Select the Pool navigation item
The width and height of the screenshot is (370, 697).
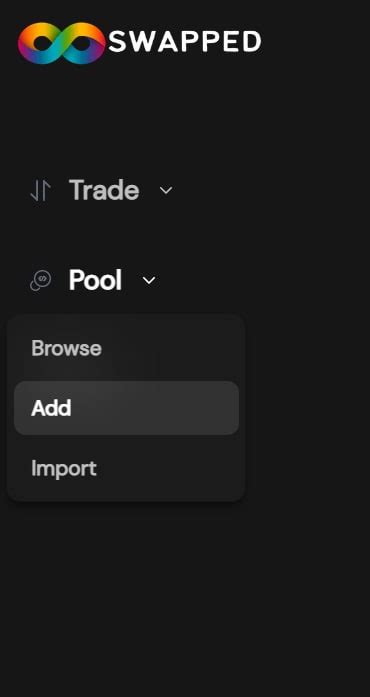pos(93,280)
